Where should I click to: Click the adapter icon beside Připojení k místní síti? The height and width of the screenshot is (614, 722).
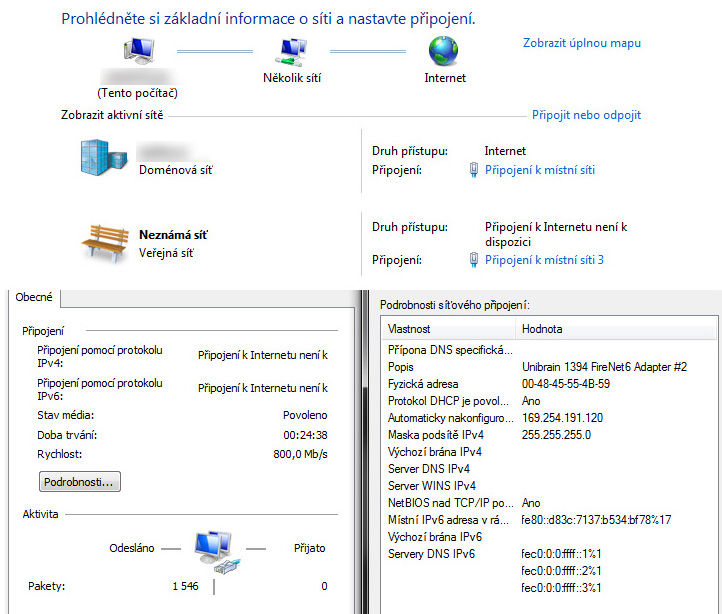pyautogui.click(x=473, y=170)
